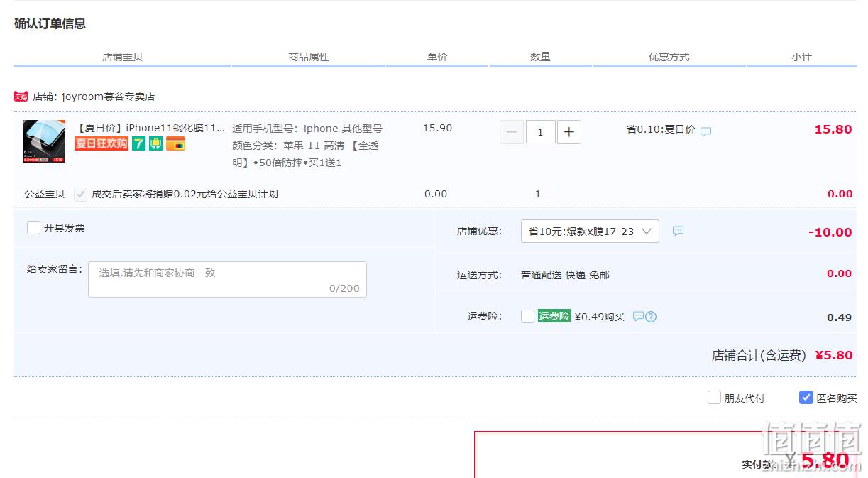This screenshot has width=868, height=478.
Task: Click the orange credit card badge icon
Action: click(175, 143)
